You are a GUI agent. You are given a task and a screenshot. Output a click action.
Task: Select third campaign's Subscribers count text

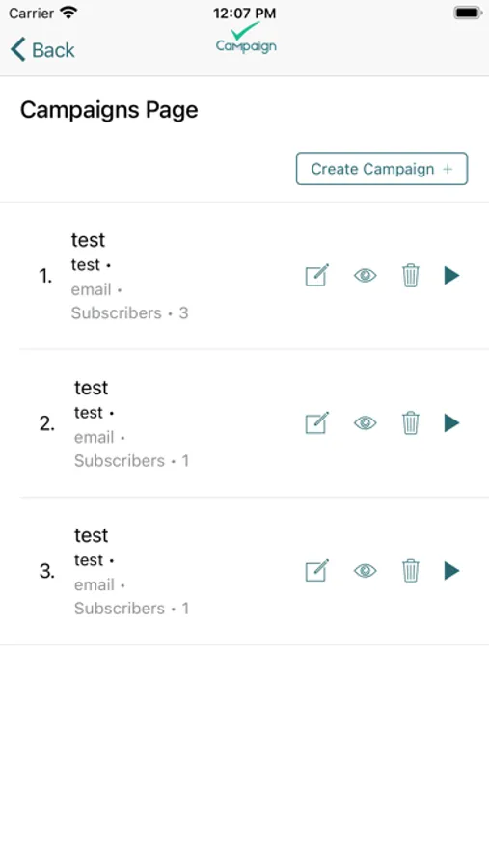(132, 609)
